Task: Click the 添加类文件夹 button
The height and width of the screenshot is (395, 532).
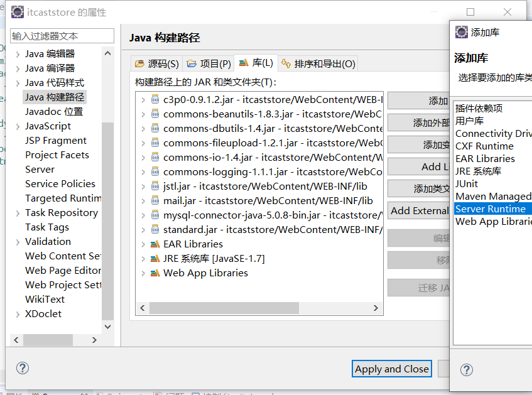Action: pyautogui.click(x=418, y=188)
